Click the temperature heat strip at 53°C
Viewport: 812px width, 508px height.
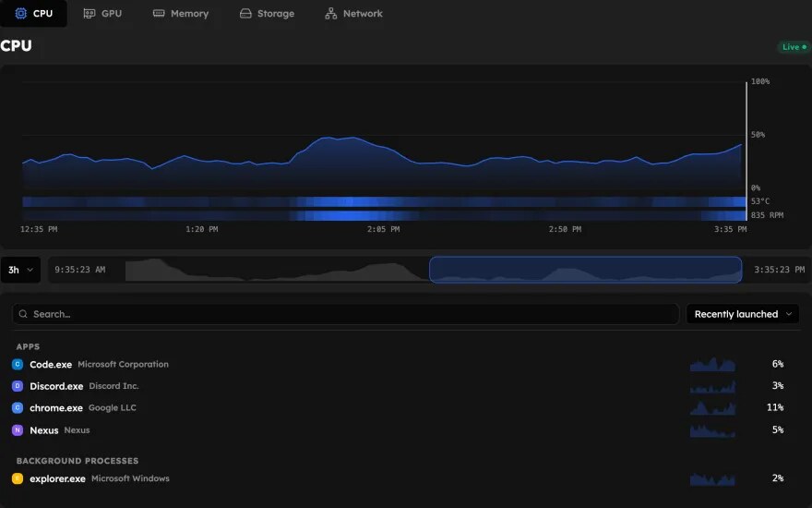coord(384,201)
